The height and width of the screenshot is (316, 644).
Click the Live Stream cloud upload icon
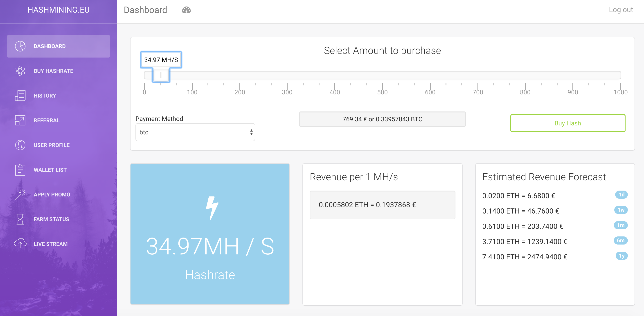(20, 243)
